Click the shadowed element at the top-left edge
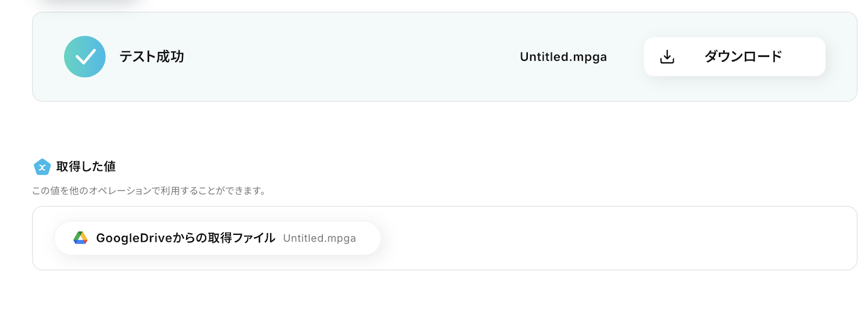Image resolution: width=868 pixels, height=314 pixels. [90, 3]
